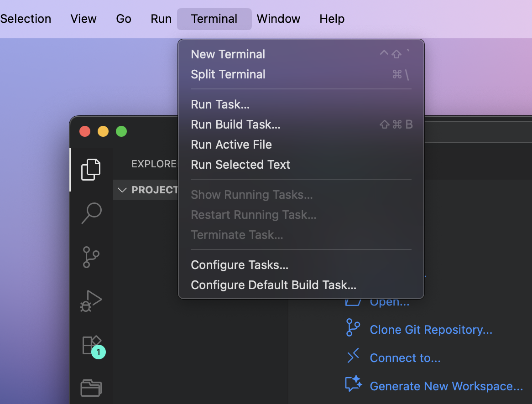Image resolution: width=532 pixels, height=404 pixels.
Task: Collapse the PROJECT section in Explorer
Action: click(122, 190)
